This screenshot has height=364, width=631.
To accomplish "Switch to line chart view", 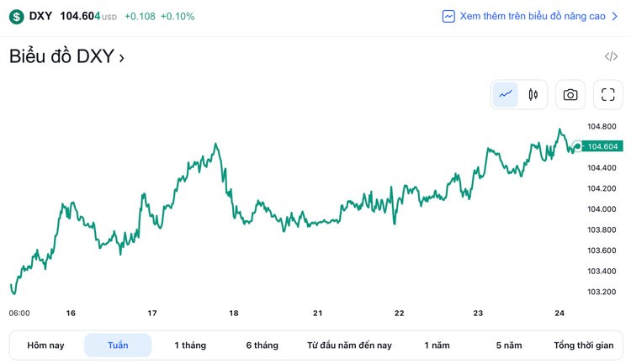I will [x=506, y=95].
